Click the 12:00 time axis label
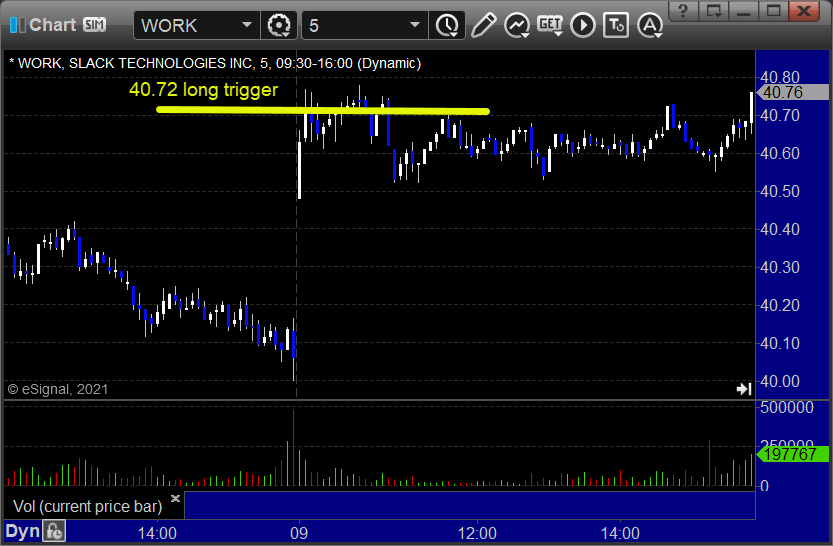The image size is (833, 546). [x=477, y=533]
